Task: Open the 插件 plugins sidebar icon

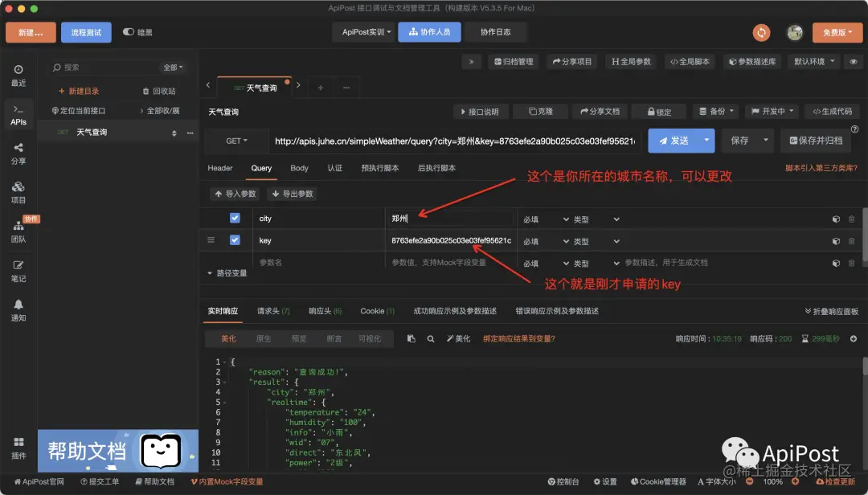Action: 18,448
